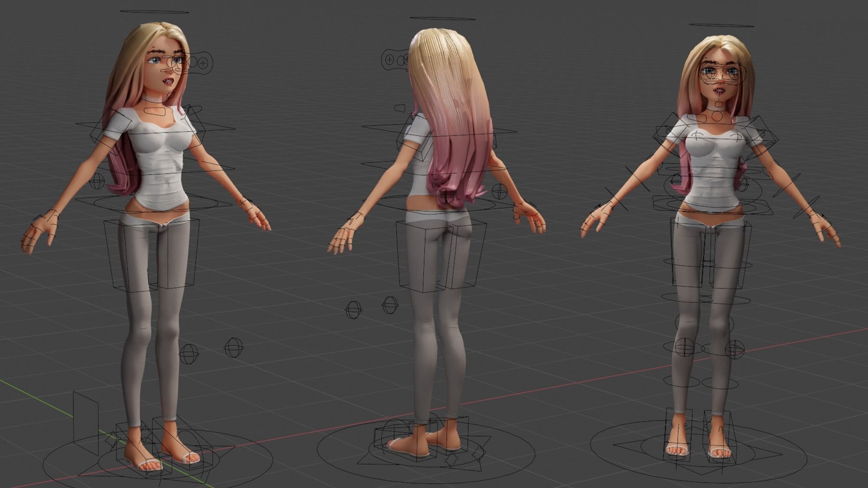Click elbow sphere near the back-view character's right arm
The height and width of the screenshot is (488, 868).
coord(500,190)
